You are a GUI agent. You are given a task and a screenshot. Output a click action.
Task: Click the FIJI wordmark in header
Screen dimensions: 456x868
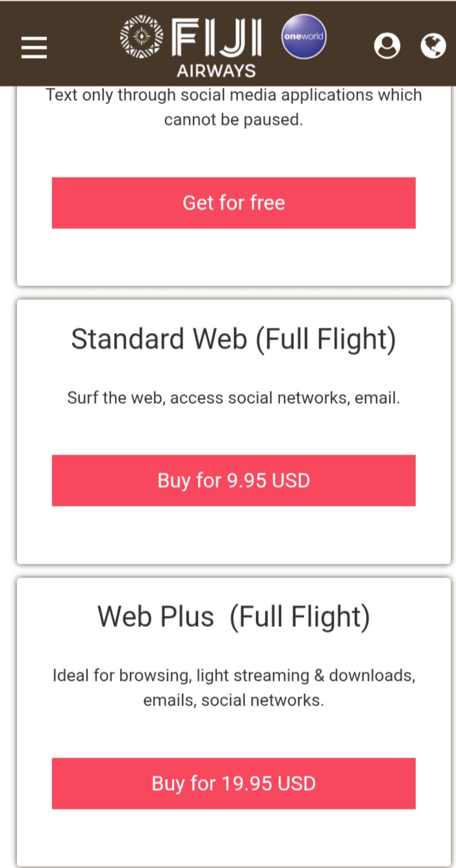click(217, 37)
